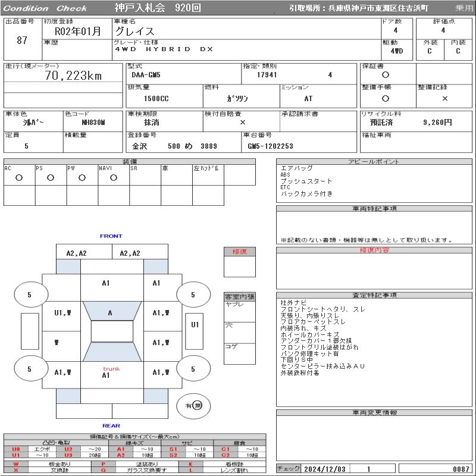The image size is (476, 476).
Task: Select the PS equipment circle
Action: tap(51, 178)
